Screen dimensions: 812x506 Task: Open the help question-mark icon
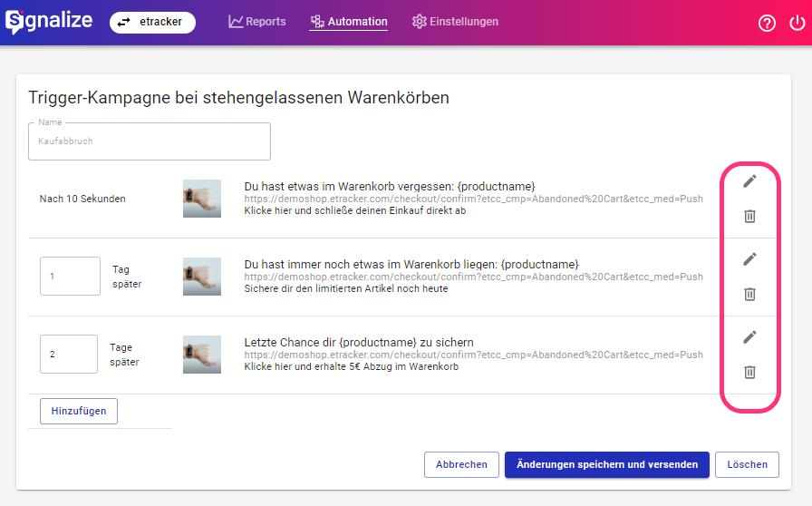(767, 23)
